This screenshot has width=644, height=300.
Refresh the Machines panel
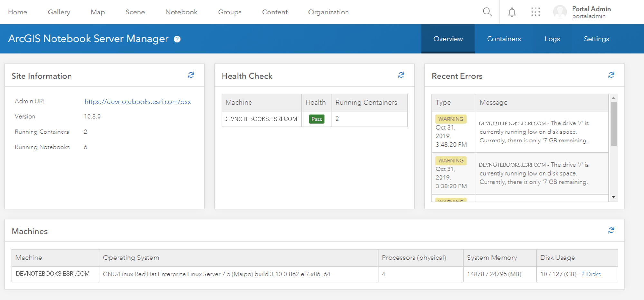click(x=611, y=230)
